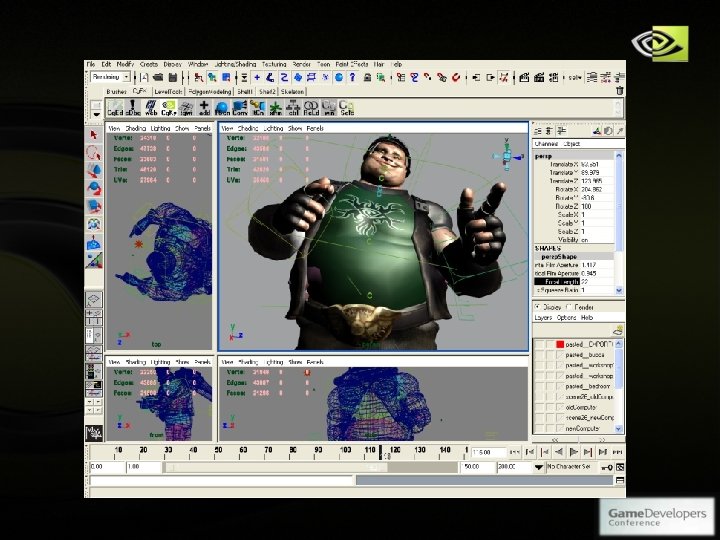Open the character set dropdown arrow
Viewport: 720px width, 540px height.
click(539, 467)
